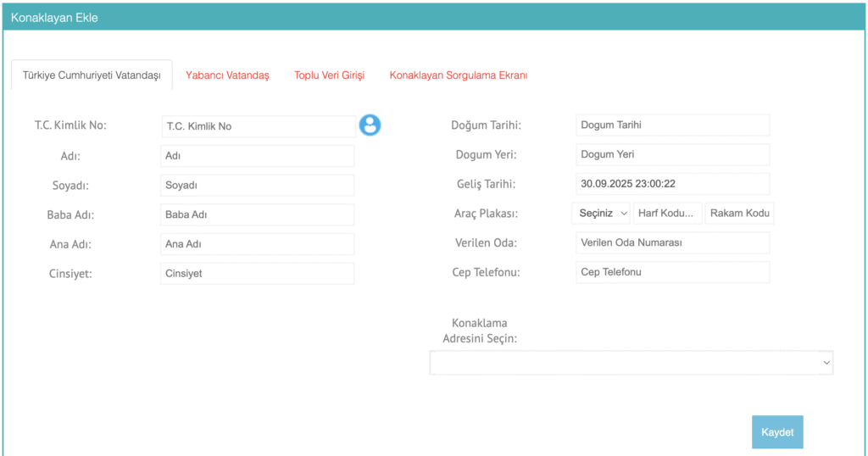Focus the T.C. Kimlik No input field

pyautogui.click(x=258, y=126)
